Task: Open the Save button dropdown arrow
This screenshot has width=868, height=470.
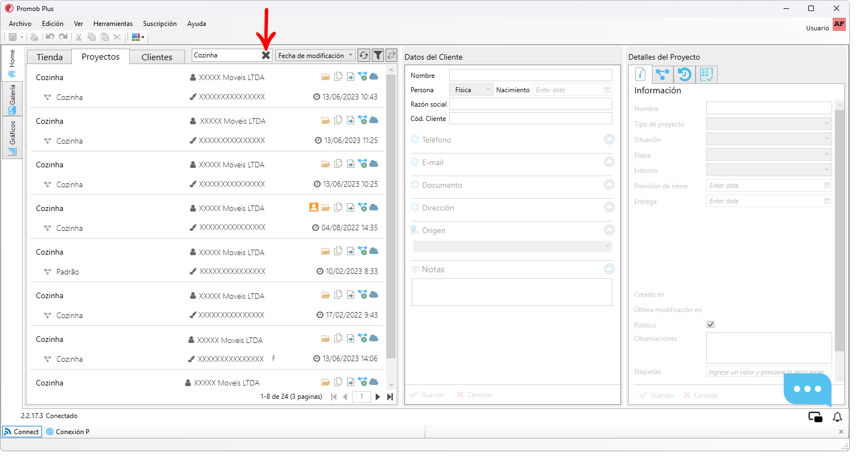Action: pyautogui.click(x=22, y=38)
